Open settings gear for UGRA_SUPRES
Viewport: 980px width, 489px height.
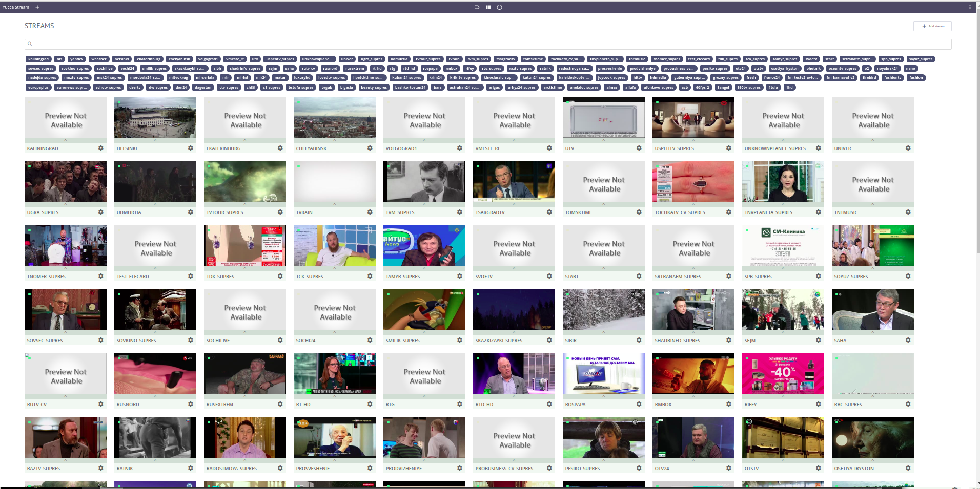click(101, 212)
